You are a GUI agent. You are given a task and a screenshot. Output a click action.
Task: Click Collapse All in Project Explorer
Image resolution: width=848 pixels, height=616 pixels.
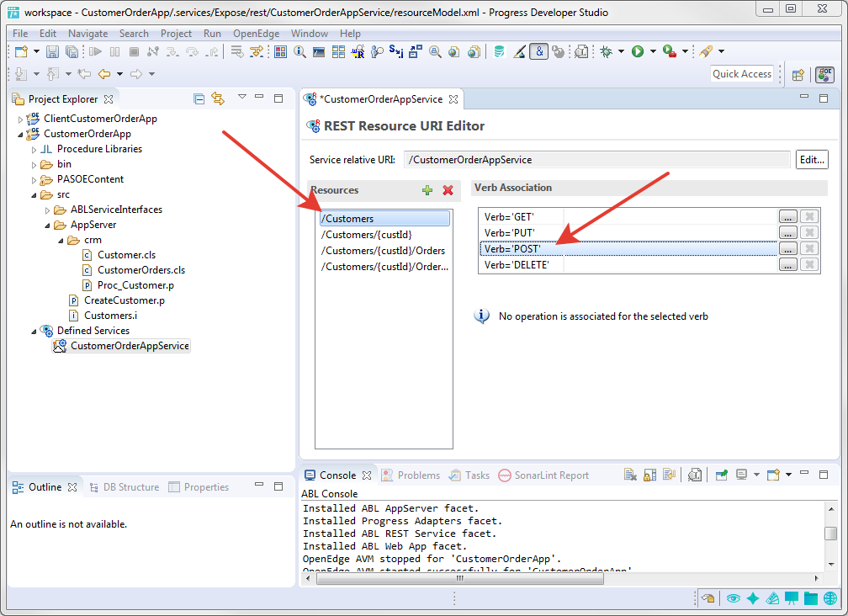tap(199, 98)
